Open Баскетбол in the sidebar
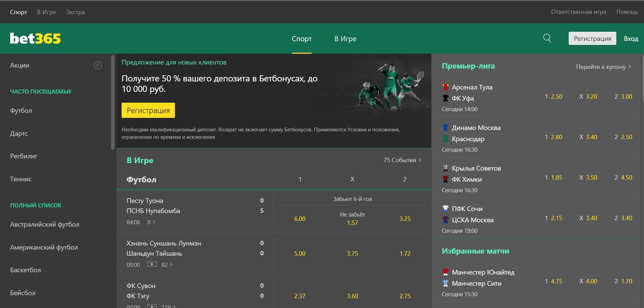The image size is (644, 308). coord(25,270)
